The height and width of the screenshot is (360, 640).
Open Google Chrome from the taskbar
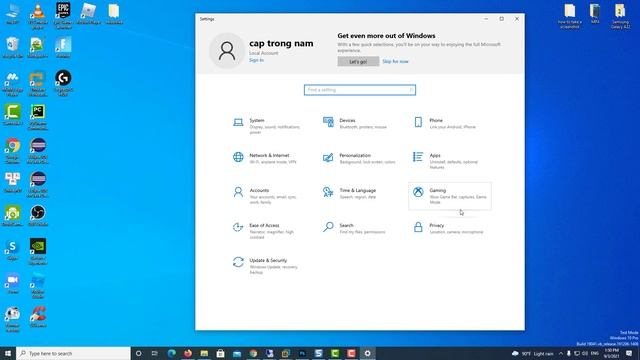tap(253, 353)
